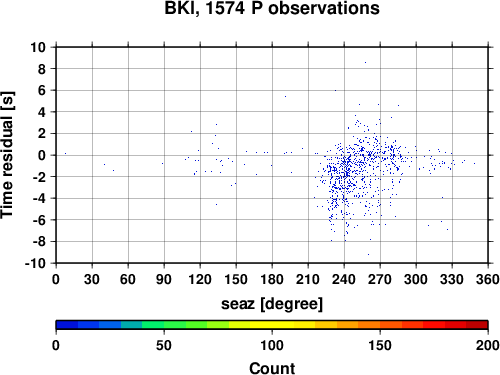Click the y-axis tick label '10'
Screen dimensions: 500x375
(x=38, y=47)
